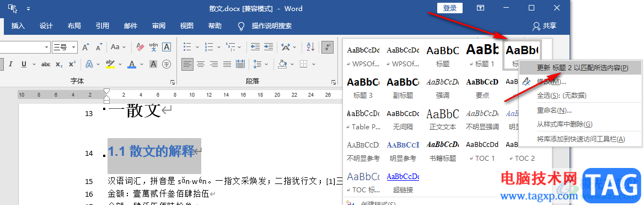Image resolution: width=644 pixels, height=205 pixels.
Task: Toggle underline formatting
Action: coord(24,64)
